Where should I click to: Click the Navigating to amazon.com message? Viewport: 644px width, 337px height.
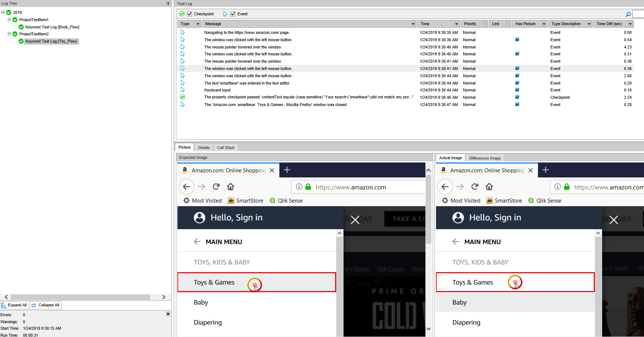[x=247, y=32]
